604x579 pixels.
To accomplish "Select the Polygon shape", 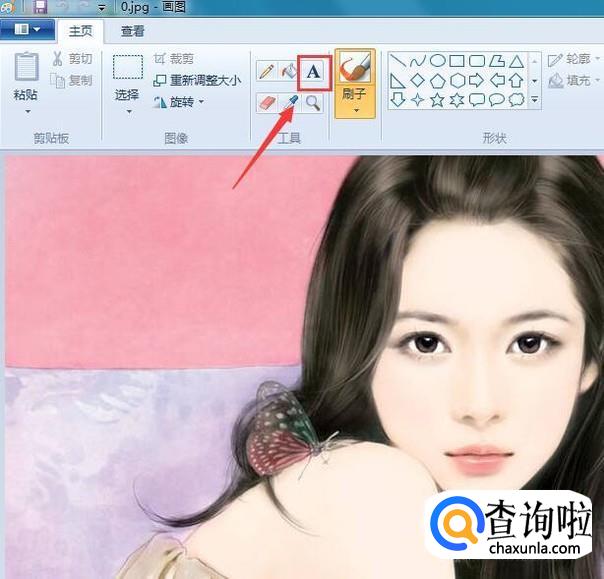I will click(497, 61).
